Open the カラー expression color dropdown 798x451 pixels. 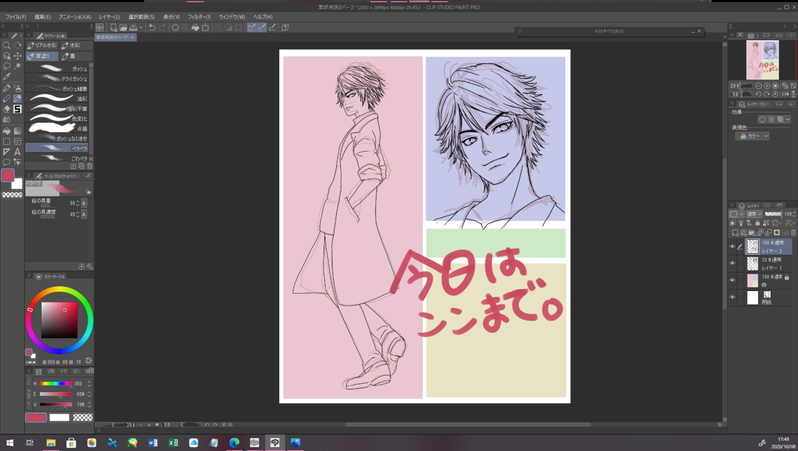(753, 136)
